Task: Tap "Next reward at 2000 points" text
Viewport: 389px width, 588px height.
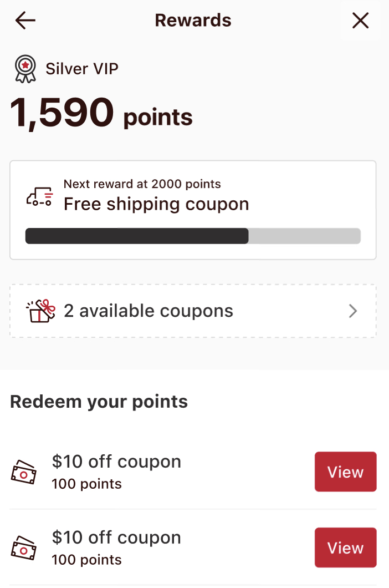Action: (142, 184)
